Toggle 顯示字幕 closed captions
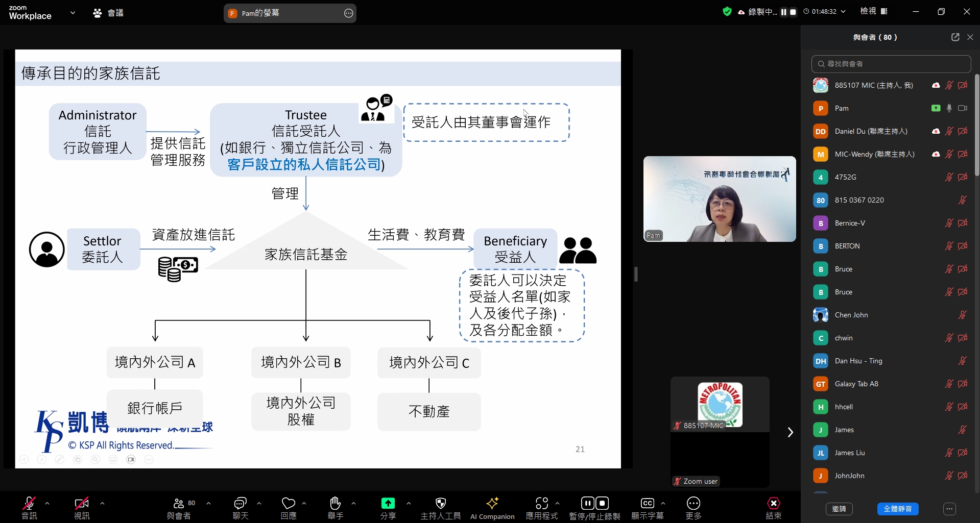The height and width of the screenshot is (523, 980). [x=647, y=504]
